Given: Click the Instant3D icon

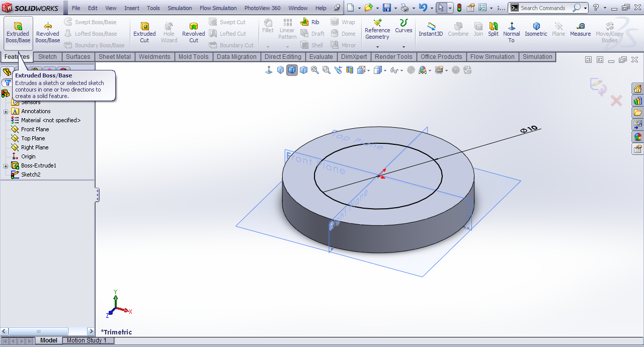Looking at the screenshot, I should pos(431,30).
